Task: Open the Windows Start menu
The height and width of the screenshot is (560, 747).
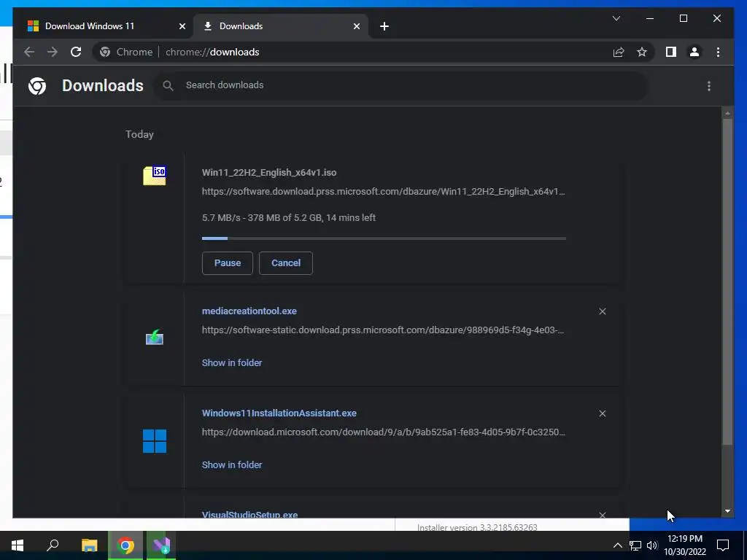Action: point(18,545)
